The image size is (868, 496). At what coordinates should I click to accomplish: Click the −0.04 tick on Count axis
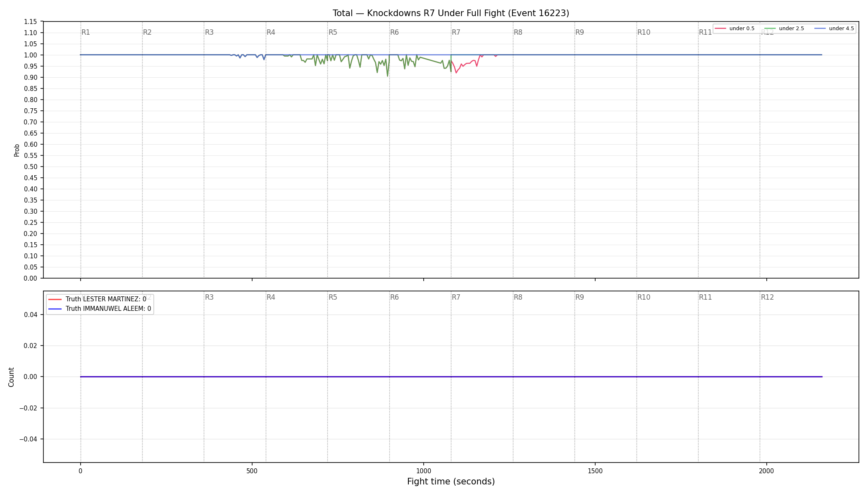pos(28,439)
